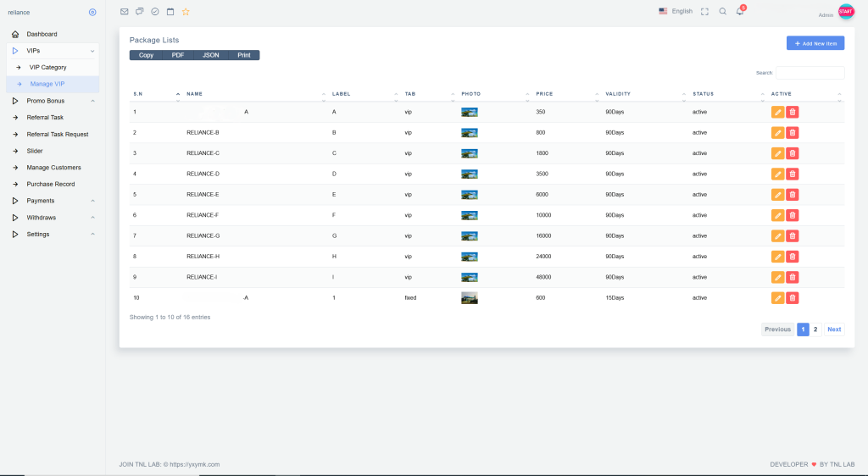Toggle the sidebar pin radio icon beside reliance
Image resolution: width=868 pixels, height=476 pixels.
point(92,12)
